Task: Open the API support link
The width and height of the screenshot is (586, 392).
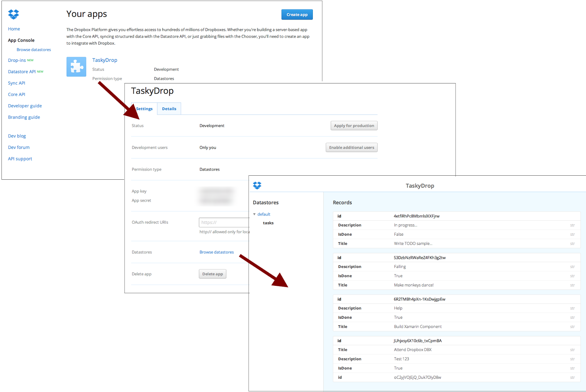Action: (20, 159)
